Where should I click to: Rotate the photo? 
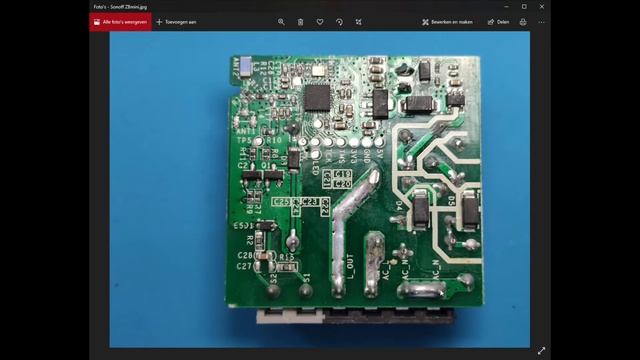pyautogui.click(x=339, y=22)
